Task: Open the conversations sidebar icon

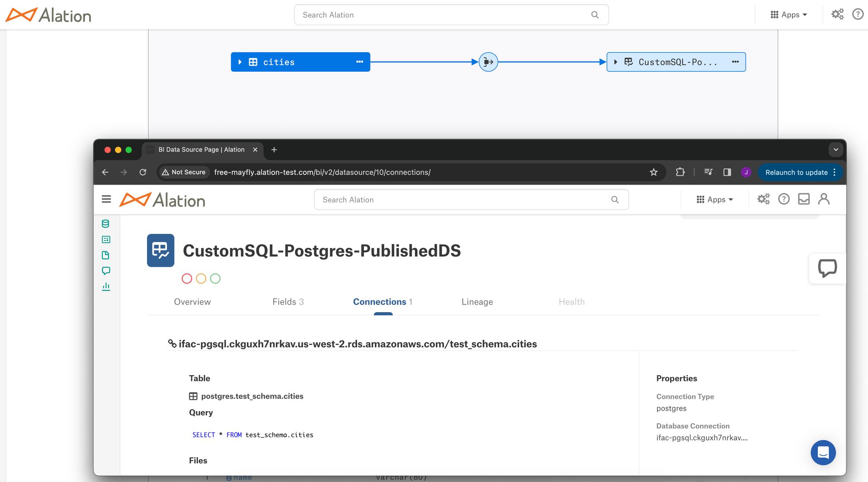Action: click(x=105, y=271)
